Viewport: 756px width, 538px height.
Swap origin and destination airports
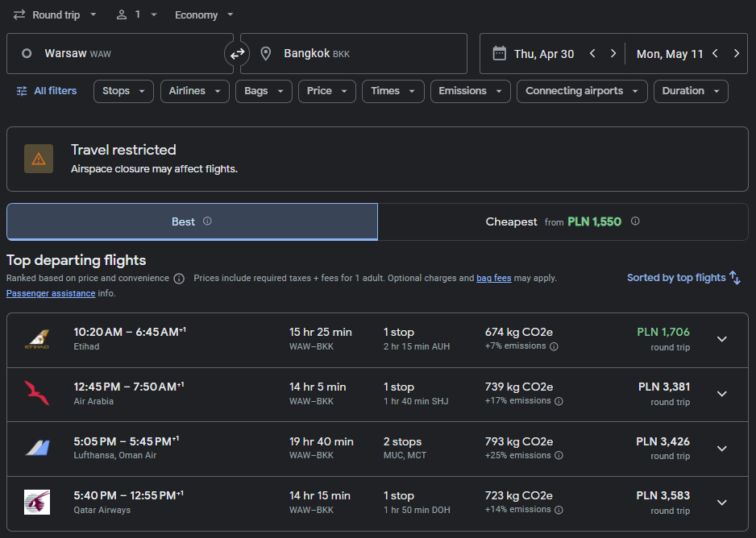pos(237,53)
